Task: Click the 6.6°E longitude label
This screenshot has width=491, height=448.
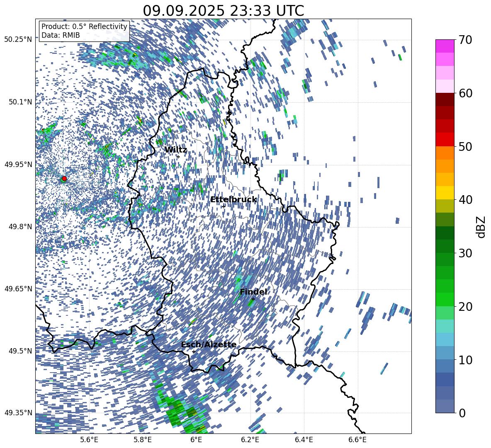Action: point(357,440)
